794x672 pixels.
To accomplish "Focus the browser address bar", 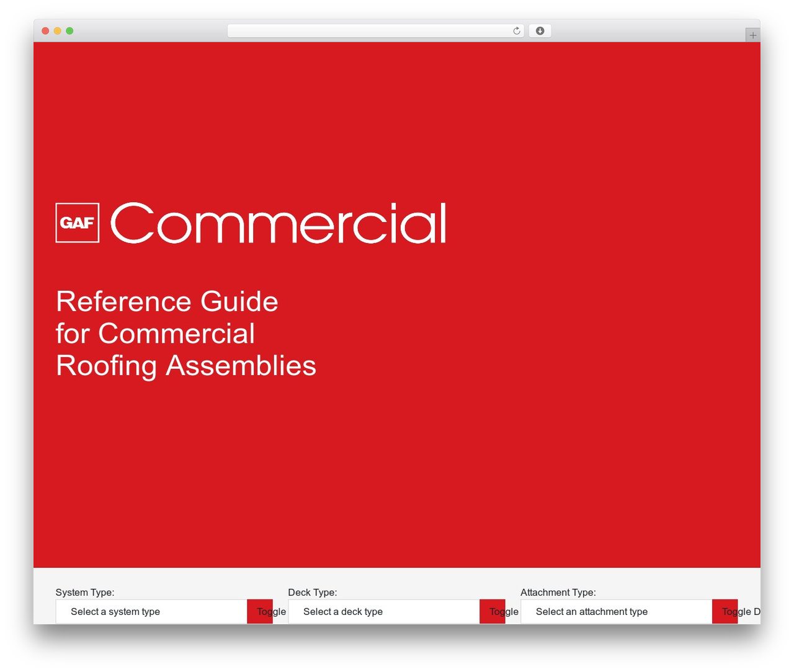I will (x=376, y=31).
